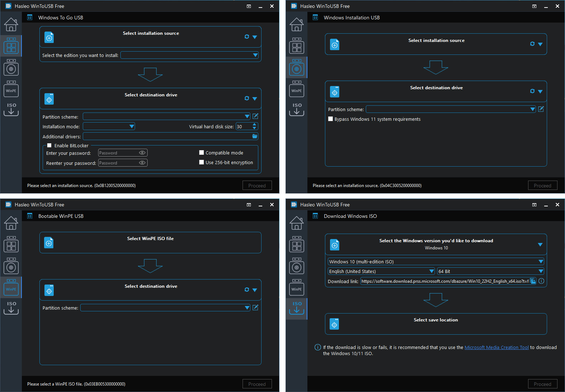Click info icon next to Download link field
The height and width of the screenshot is (392, 565).
coord(541,281)
